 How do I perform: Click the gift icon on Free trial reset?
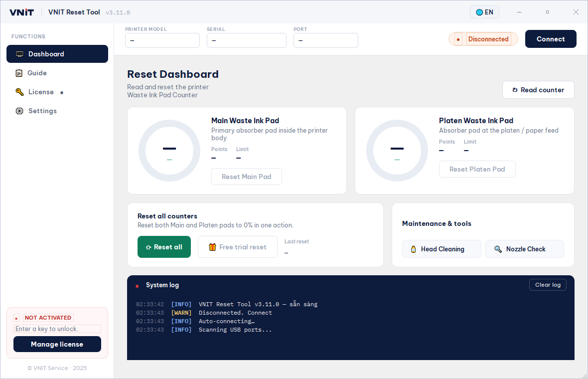click(x=212, y=247)
